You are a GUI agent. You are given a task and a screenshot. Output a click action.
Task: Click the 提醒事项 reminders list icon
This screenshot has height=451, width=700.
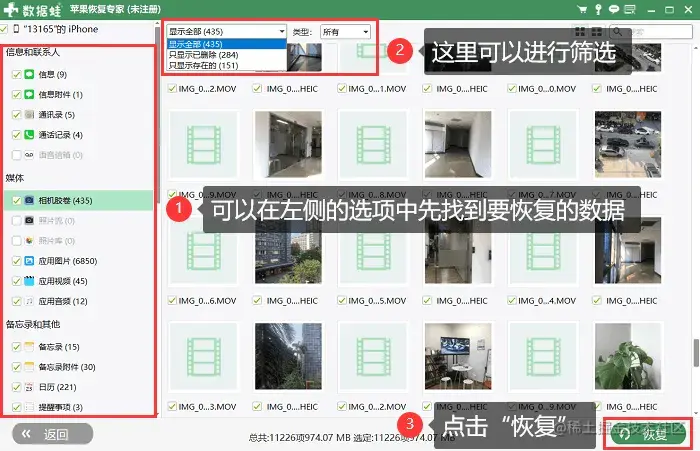coord(29,407)
